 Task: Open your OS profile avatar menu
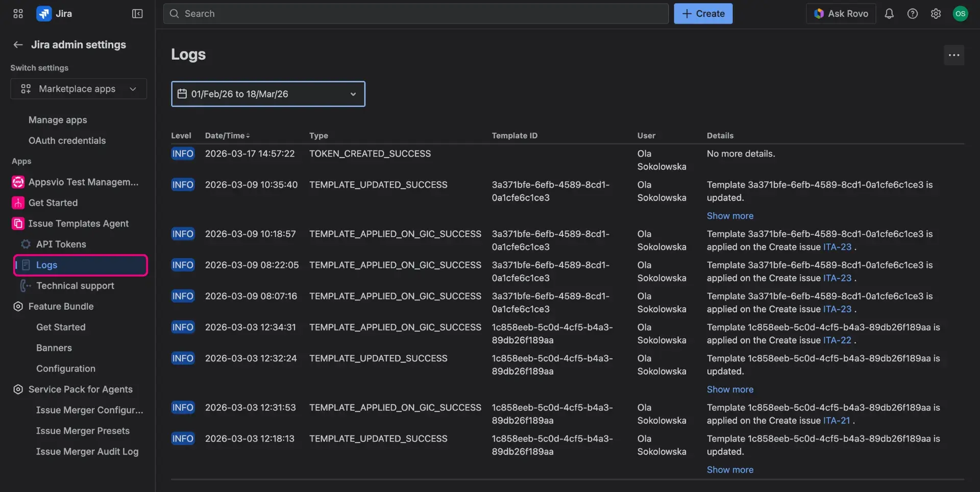[x=960, y=14]
